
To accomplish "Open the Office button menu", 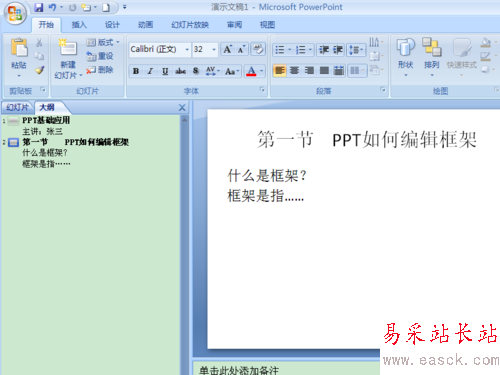I will pyautogui.click(x=15, y=13).
